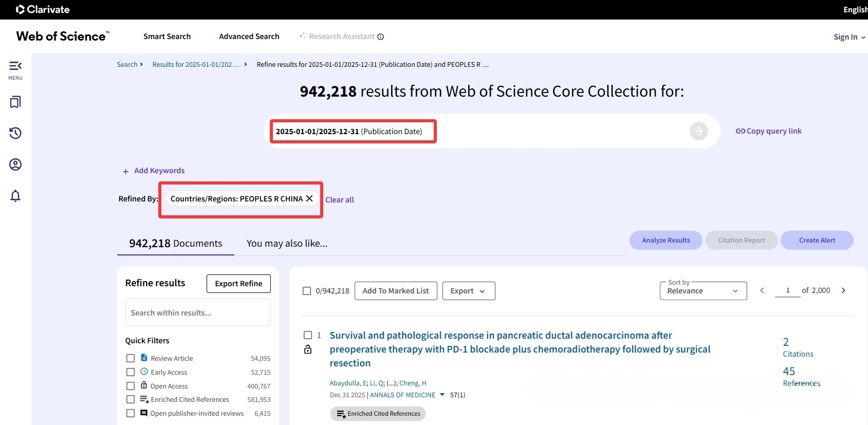Expand the Sign In menu

[849, 37]
